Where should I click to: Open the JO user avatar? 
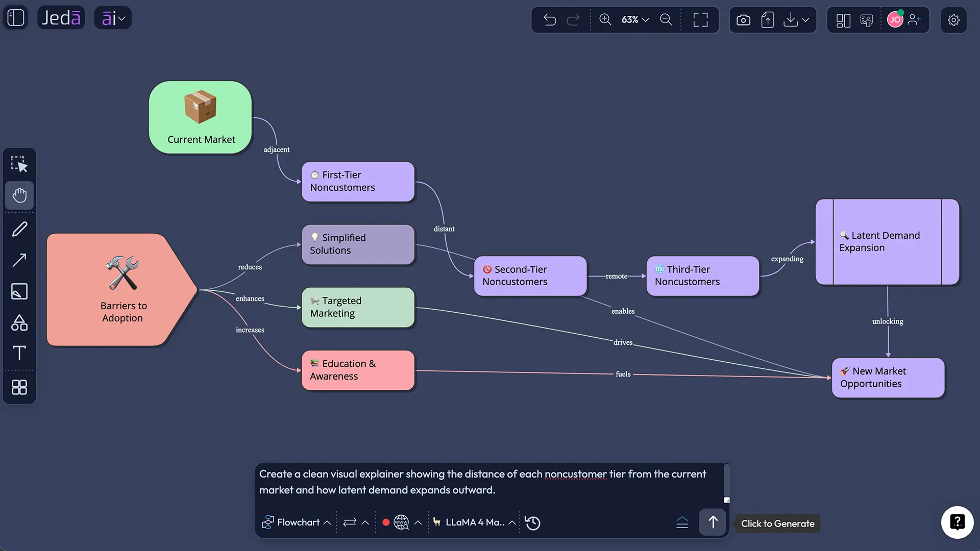point(895,20)
